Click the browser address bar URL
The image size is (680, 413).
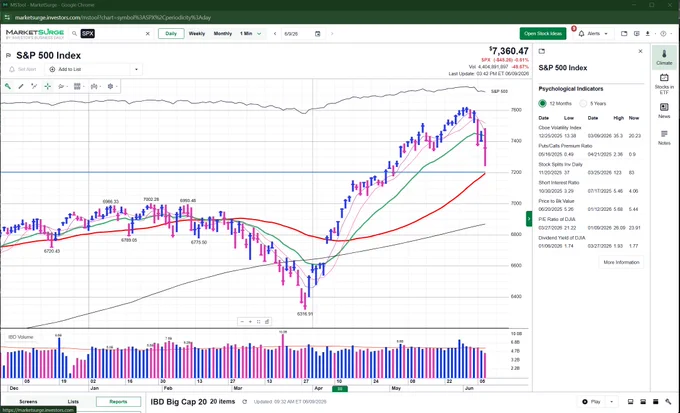[113, 18]
